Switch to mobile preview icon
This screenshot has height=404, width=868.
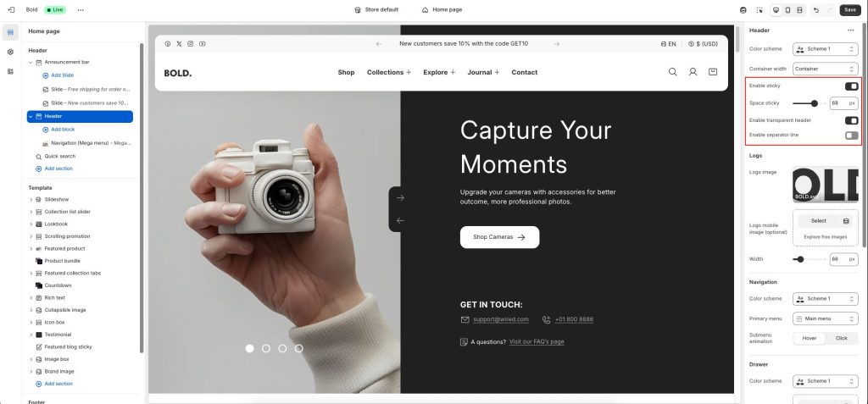[x=787, y=10]
